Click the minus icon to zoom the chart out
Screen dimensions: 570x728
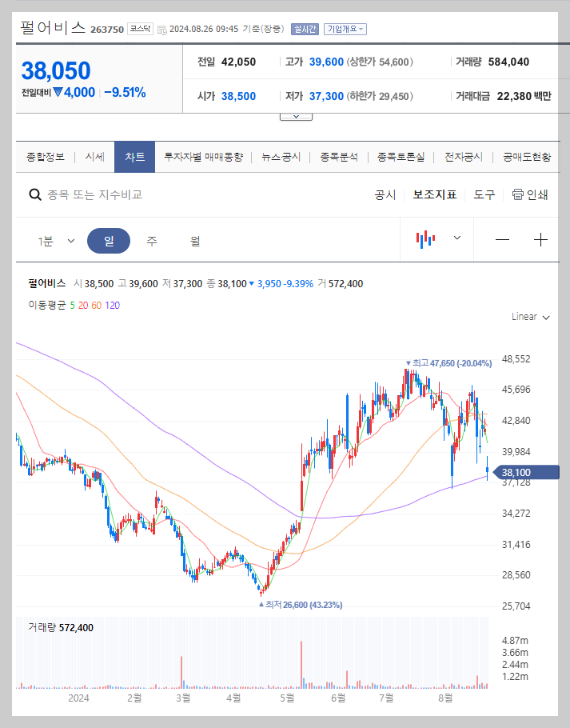[501, 238]
